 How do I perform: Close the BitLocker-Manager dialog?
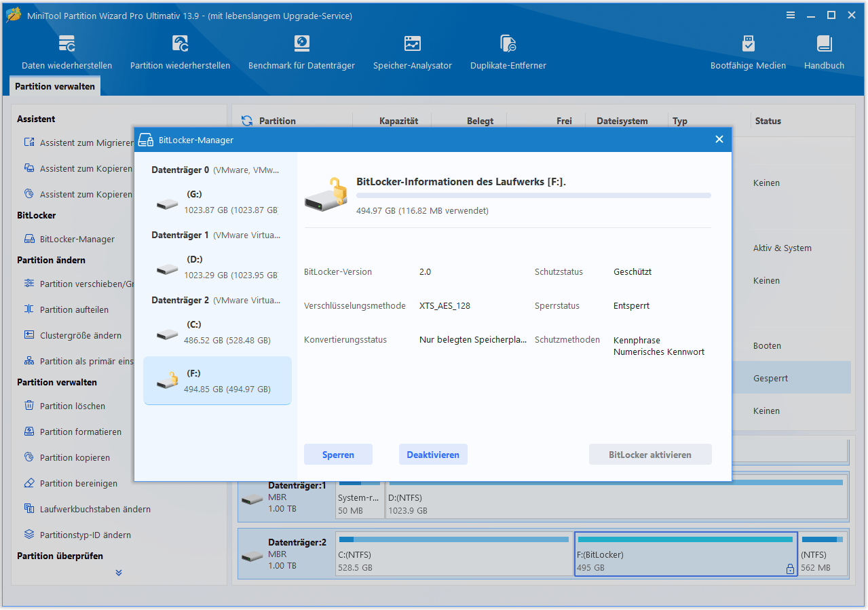tap(719, 140)
